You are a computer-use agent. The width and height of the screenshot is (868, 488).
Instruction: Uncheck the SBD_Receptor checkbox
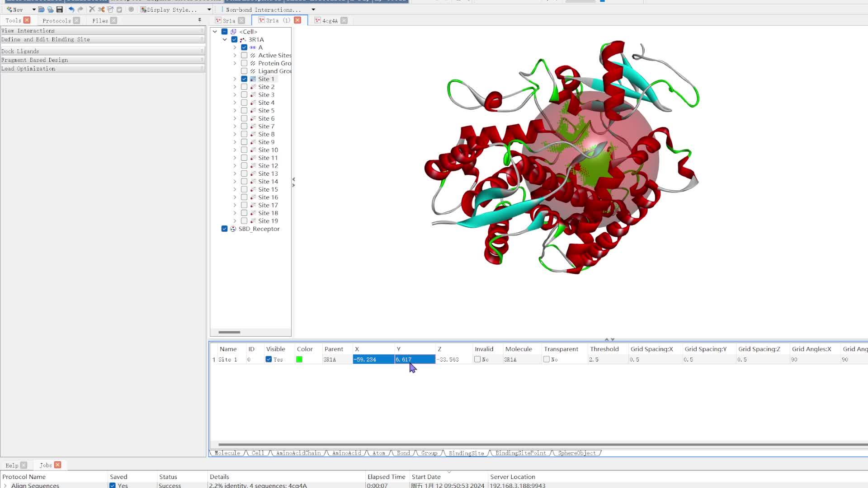tap(224, 229)
